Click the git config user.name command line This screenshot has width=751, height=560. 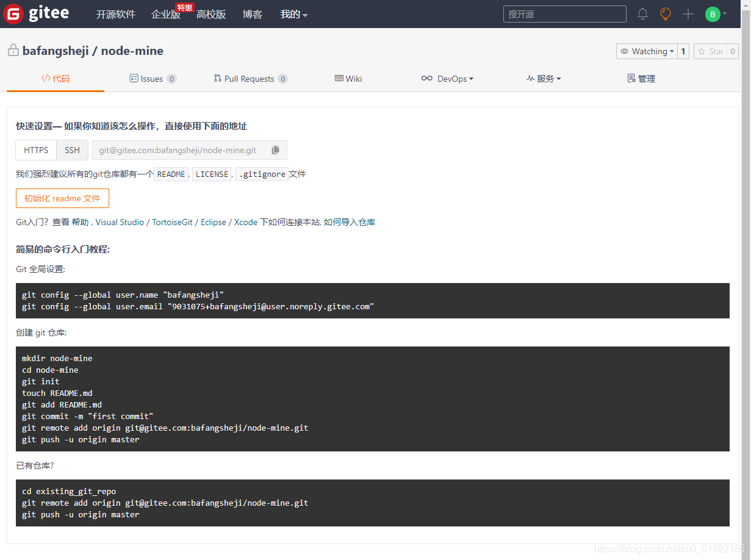coord(123,295)
